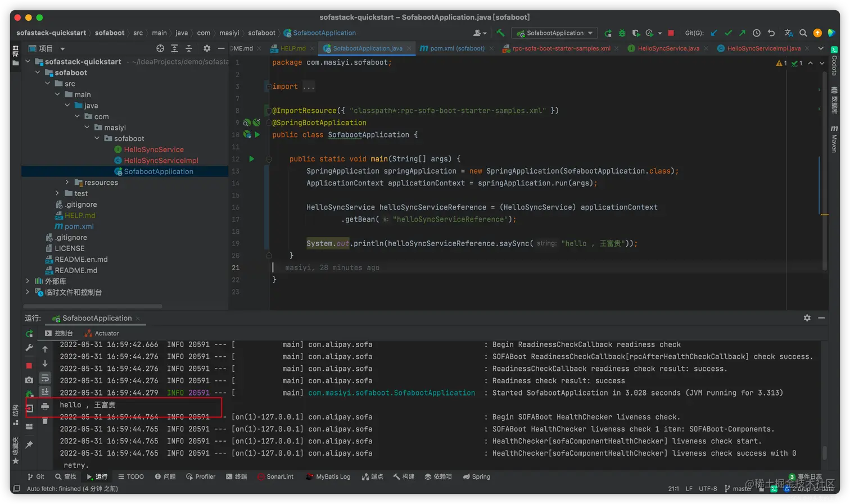Click the wrench icon in Run panel
The image size is (850, 504).
point(29,348)
